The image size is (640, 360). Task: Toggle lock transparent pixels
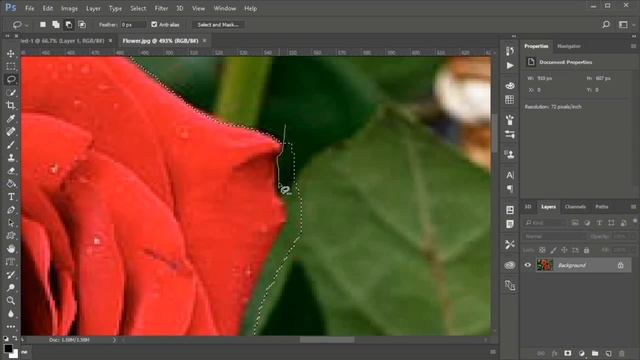[x=542, y=250]
